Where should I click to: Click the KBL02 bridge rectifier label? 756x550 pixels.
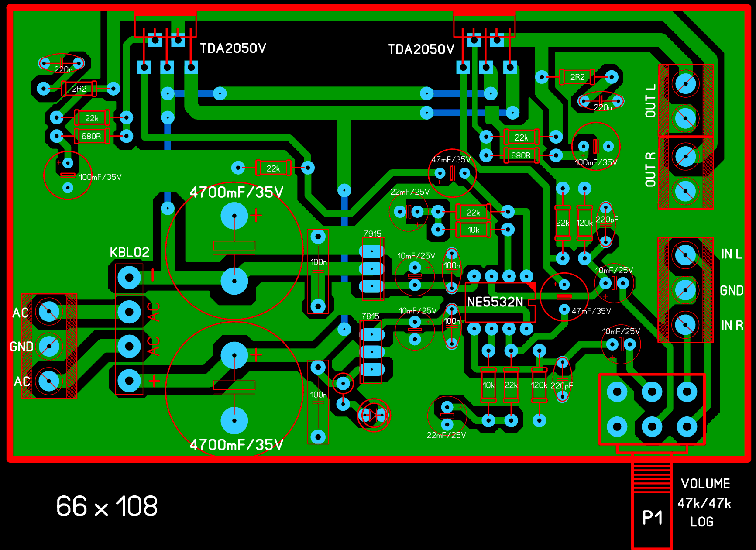130,252
